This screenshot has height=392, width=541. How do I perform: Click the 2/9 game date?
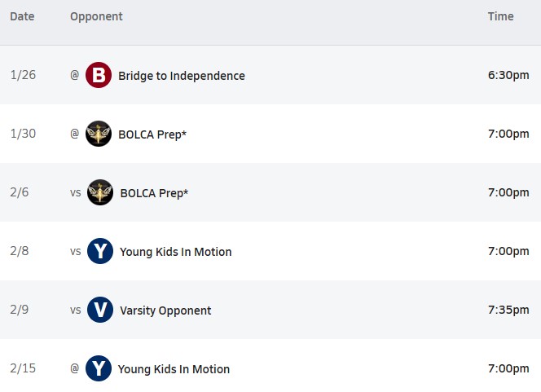coord(20,311)
